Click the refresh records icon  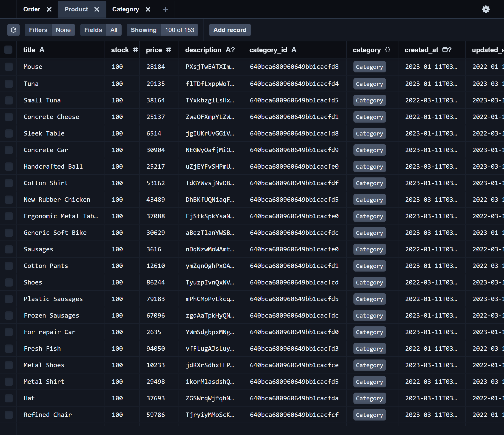[x=13, y=30]
